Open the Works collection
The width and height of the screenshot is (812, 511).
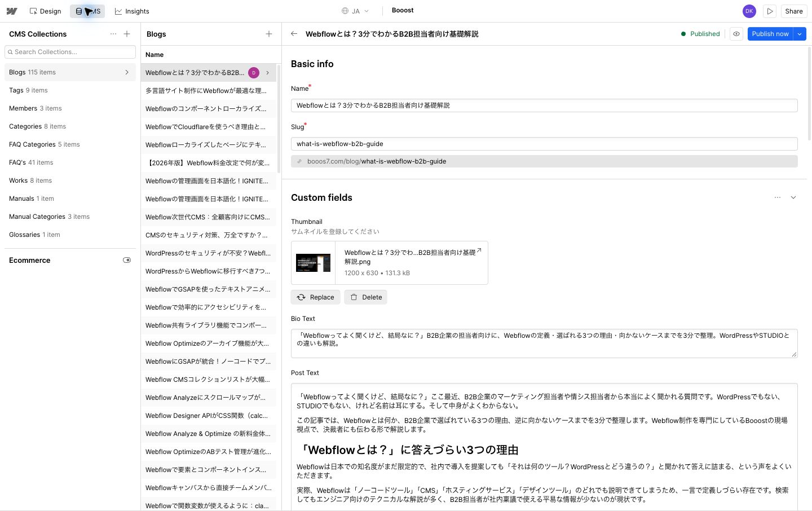coord(70,180)
